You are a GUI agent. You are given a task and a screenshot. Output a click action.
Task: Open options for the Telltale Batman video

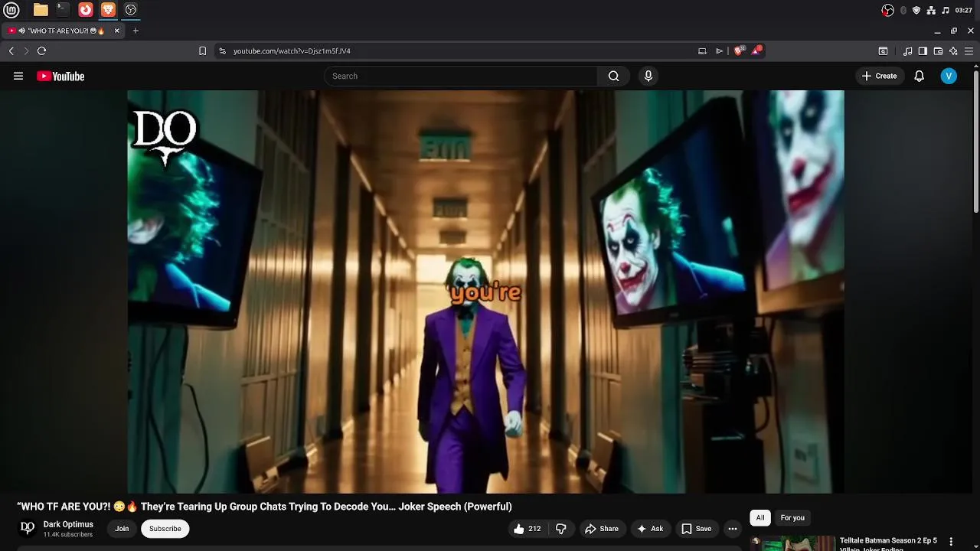[951, 542]
